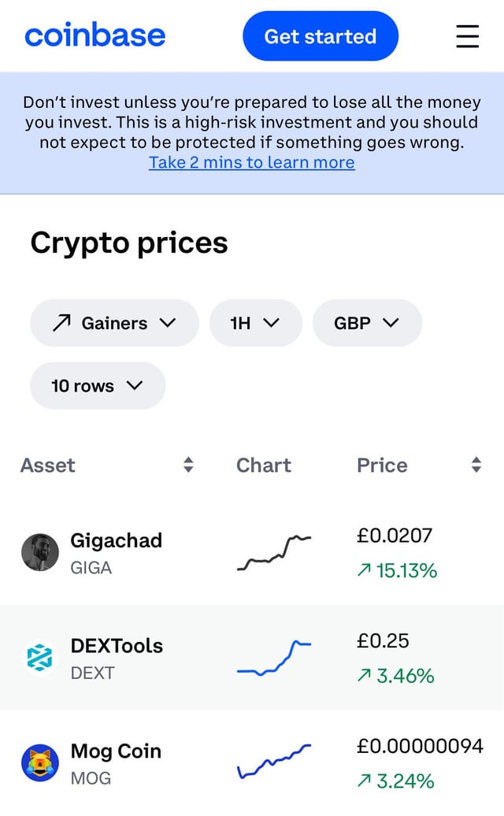Follow the Take 2 mins to learn more link
The image size is (504, 816).
coord(252,162)
